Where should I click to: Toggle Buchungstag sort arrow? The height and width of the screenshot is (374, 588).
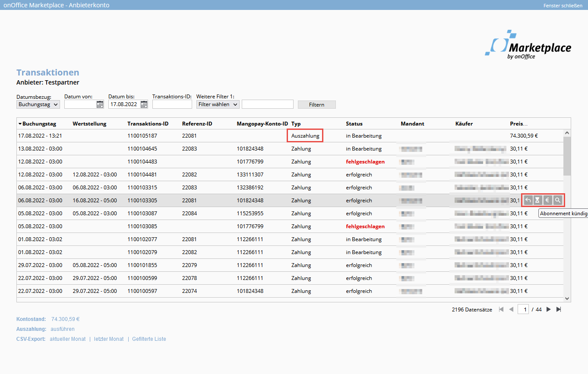[x=20, y=124]
